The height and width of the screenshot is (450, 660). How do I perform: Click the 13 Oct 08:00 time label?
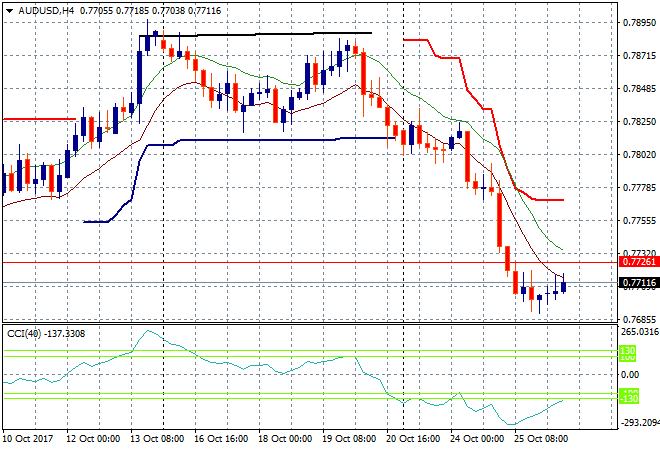pos(157,439)
